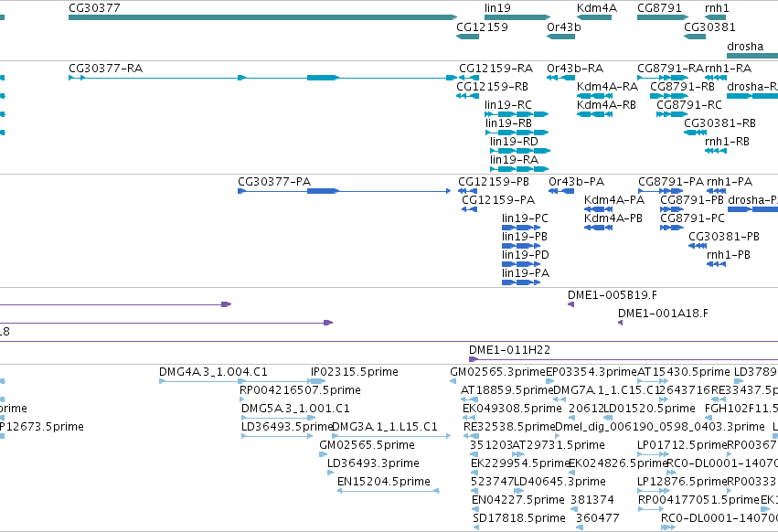This screenshot has height=532, width=778.
Task: Select the LP01712.5prime EST
Action: click(654, 454)
